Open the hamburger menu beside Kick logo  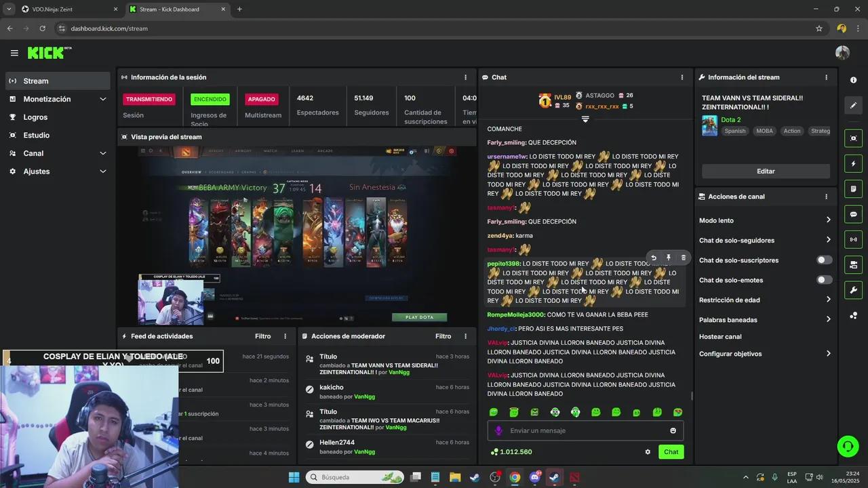14,53
